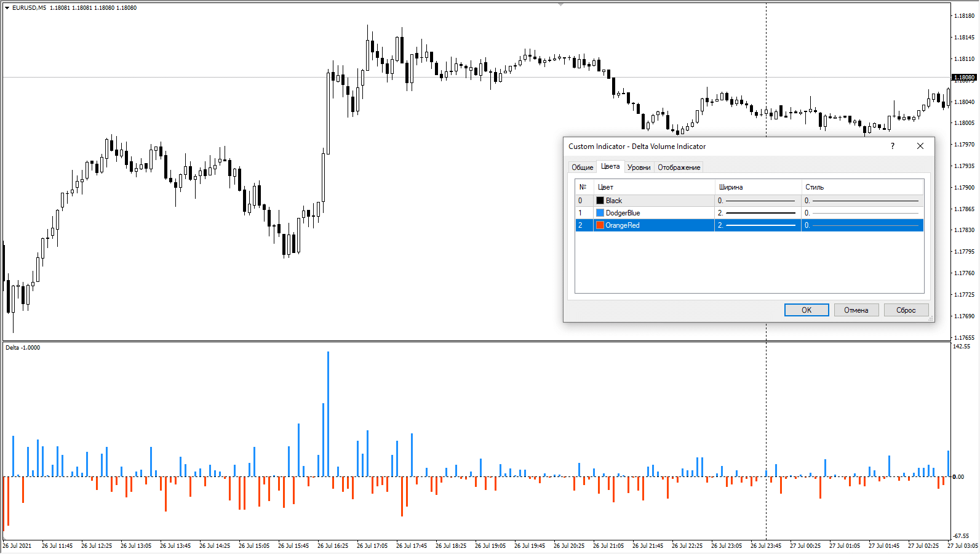This screenshot has height=554, width=980.
Task: Confirm settings with the OK button
Action: (x=806, y=310)
